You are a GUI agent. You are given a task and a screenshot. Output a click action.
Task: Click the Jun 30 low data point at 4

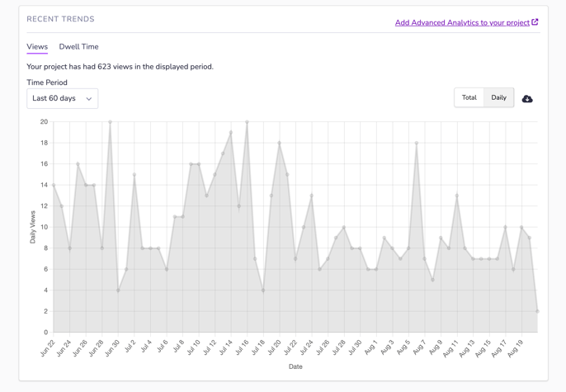pos(118,290)
